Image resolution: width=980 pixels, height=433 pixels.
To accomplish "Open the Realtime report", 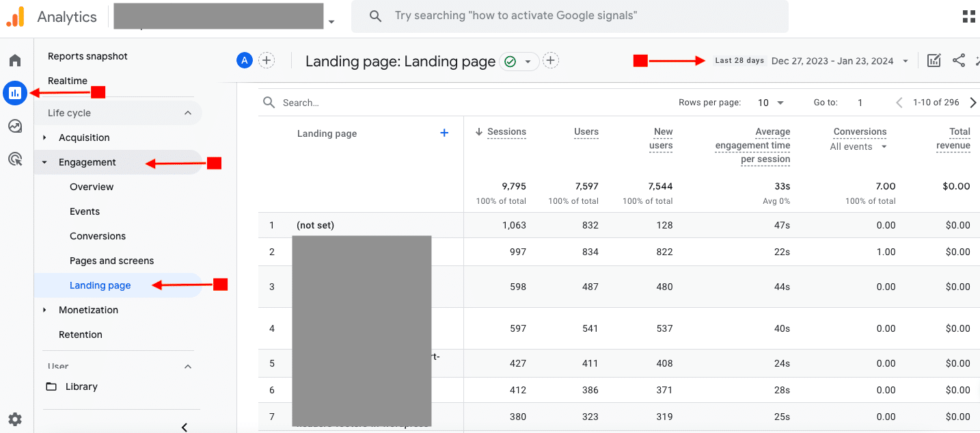I will click(x=68, y=80).
